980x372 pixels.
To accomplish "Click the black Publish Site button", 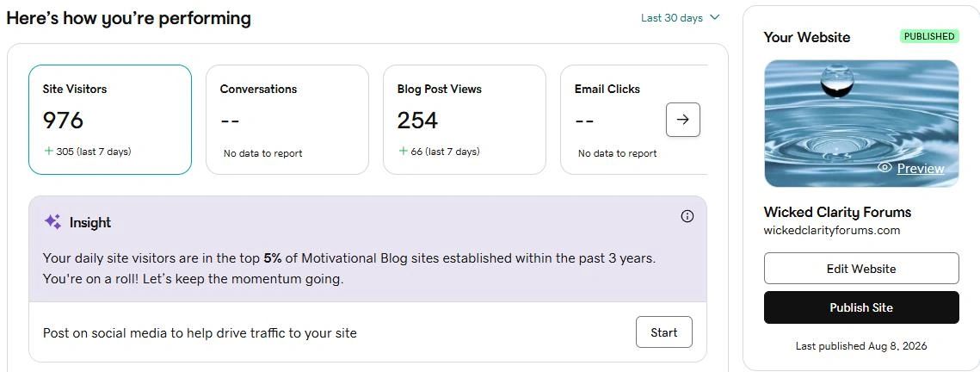I will [x=861, y=307].
